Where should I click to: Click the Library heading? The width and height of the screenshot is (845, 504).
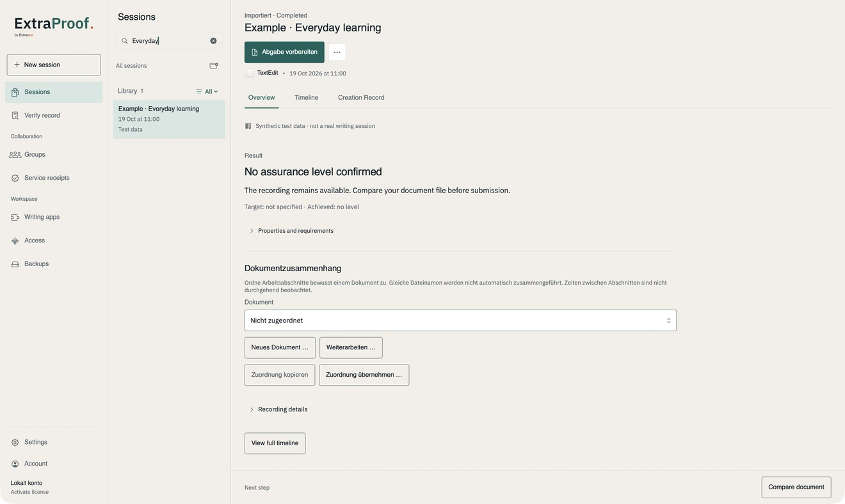point(127,91)
